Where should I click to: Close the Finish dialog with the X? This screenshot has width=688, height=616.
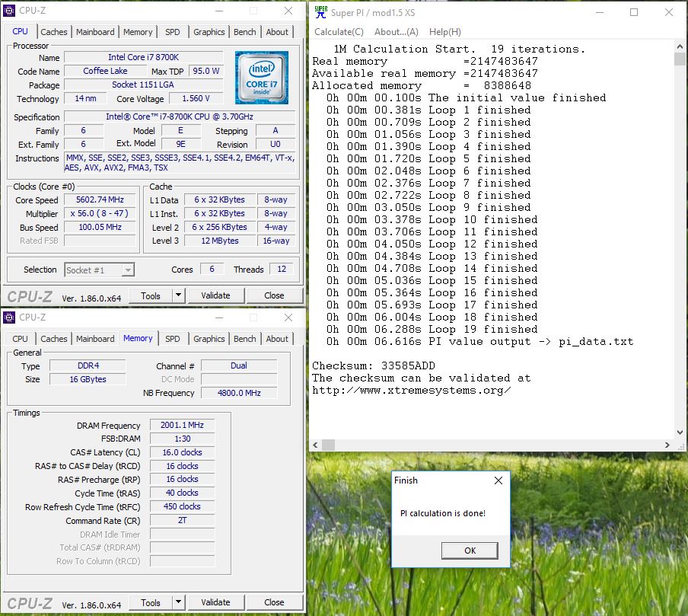click(498, 480)
